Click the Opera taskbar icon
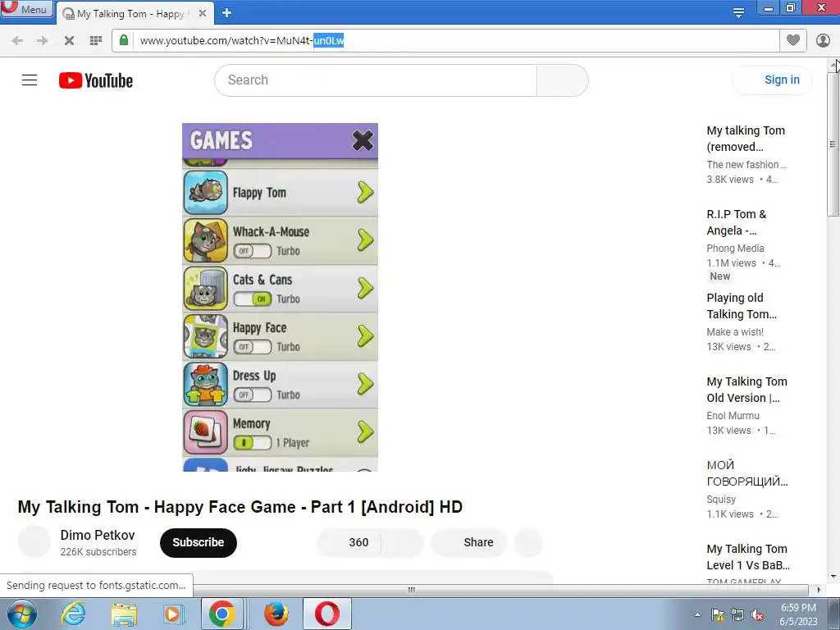 click(326, 614)
